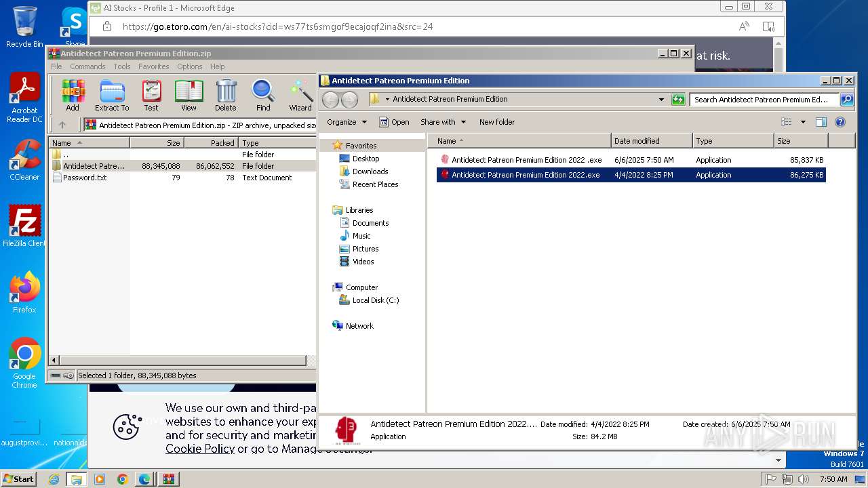Click Open button in Explorer toolbar
Screen dimensions: 868x488
click(394, 122)
